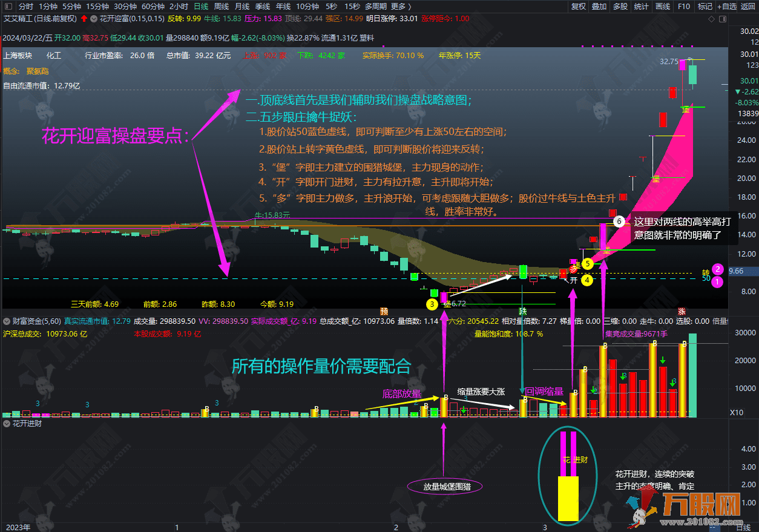
Task: Switch to the 分时 intraday tab
Action: [27, 7]
